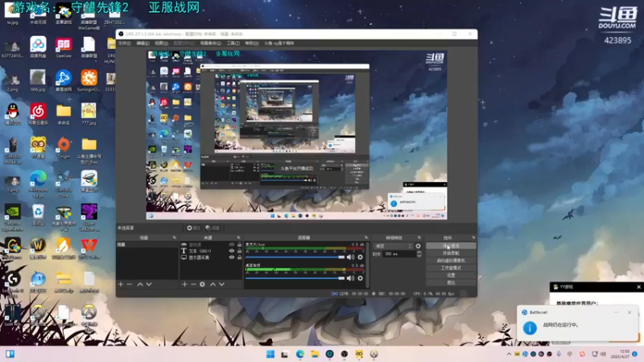This screenshot has width=644, height=362.
Task: Remove selected source with minus icon
Action: point(193,284)
